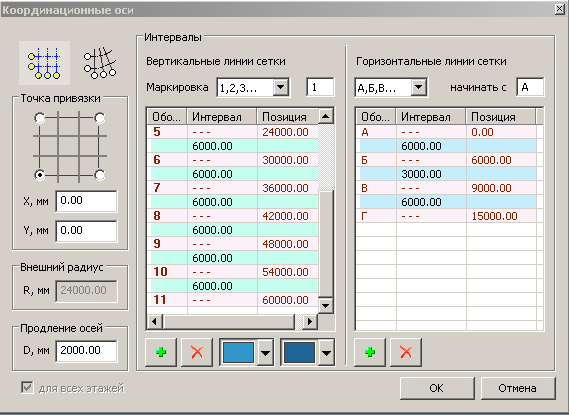Click the dark blue color swatch

click(x=299, y=352)
